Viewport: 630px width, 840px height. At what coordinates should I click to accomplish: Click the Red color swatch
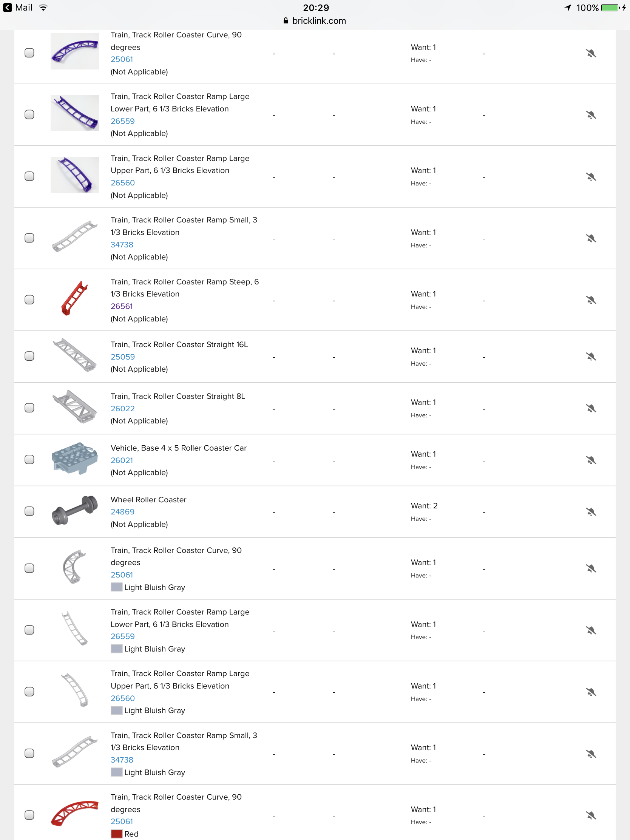[116, 834]
